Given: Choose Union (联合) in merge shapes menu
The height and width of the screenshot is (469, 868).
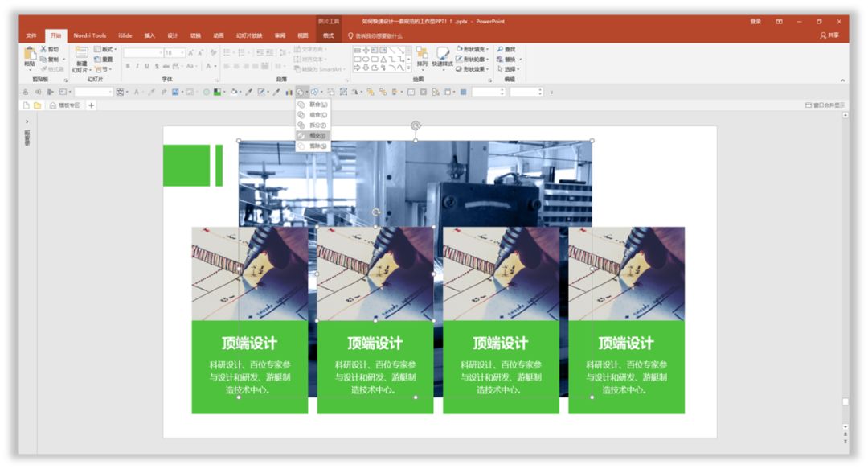Looking at the screenshot, I should (x=313, y=105).
